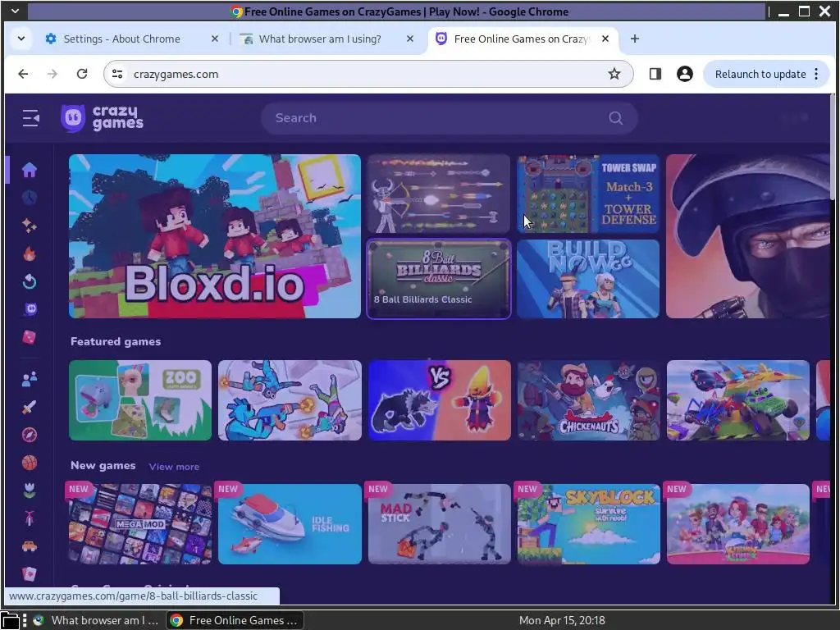Open the wolf VS wizard featured game
This screenshot has width=840, height=630.
click(x=440, y=400)
